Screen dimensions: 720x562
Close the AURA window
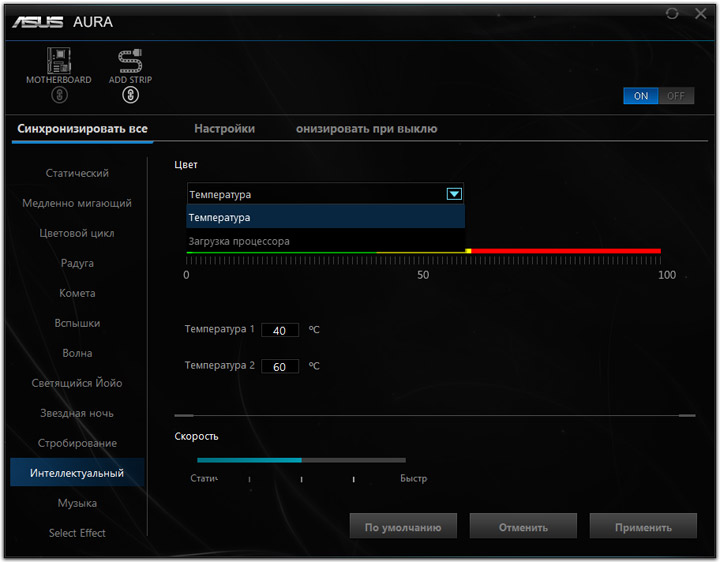701,13
